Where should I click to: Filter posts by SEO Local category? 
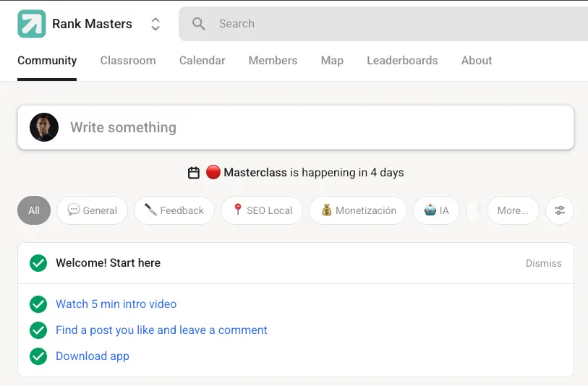click(262, 210)
